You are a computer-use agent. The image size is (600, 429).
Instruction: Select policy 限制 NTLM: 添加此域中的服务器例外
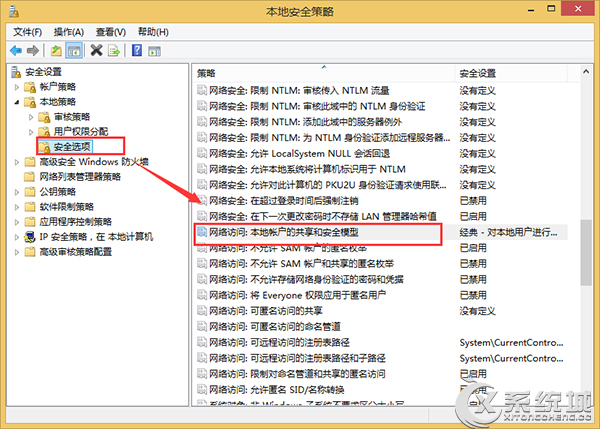pos(305,122)
